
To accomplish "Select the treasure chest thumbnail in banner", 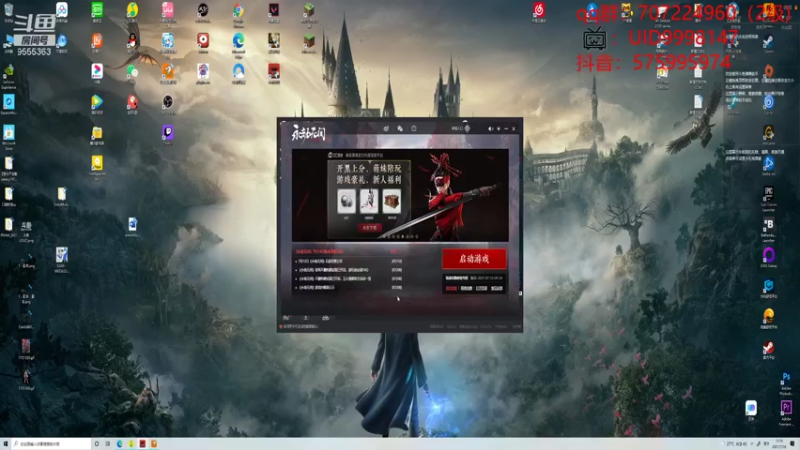I will 392,201.
